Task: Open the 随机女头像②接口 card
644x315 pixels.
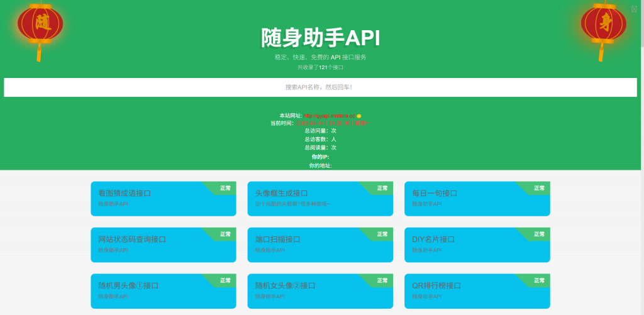Action: [x=320, y=291]
